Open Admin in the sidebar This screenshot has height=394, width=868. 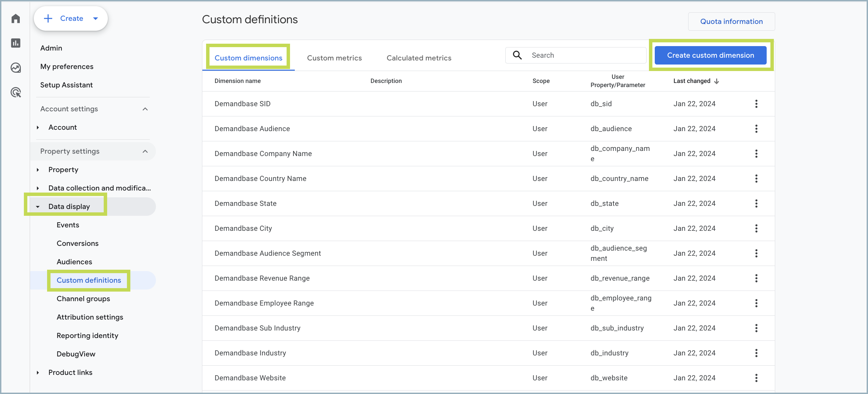[x=51, y=48]
